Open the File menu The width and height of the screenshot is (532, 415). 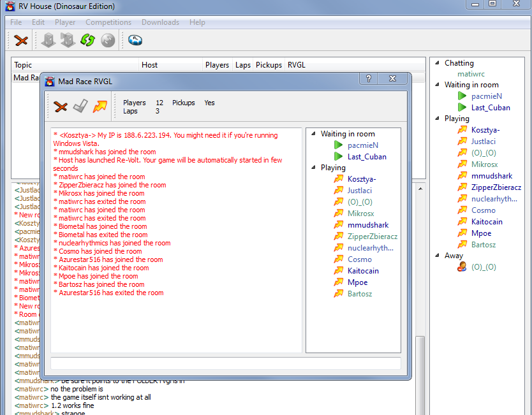pos(16,22)
